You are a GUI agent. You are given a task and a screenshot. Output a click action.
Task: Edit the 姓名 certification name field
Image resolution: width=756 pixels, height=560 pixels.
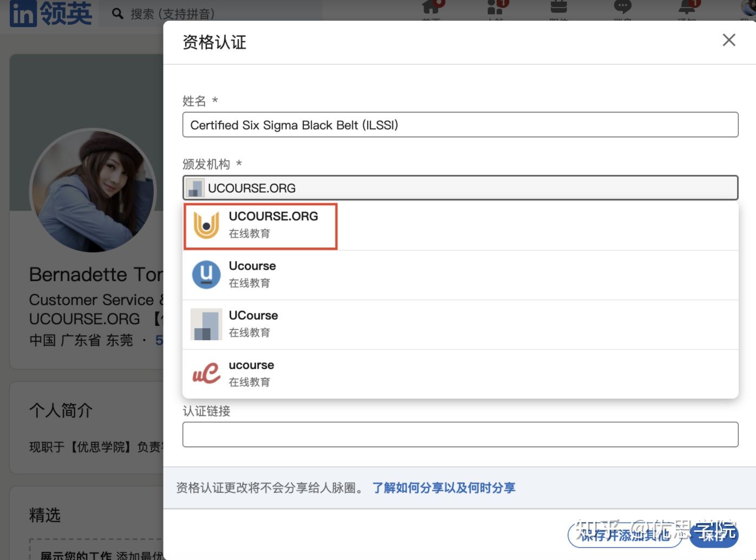pyautogui.click(x=460, y=125)
